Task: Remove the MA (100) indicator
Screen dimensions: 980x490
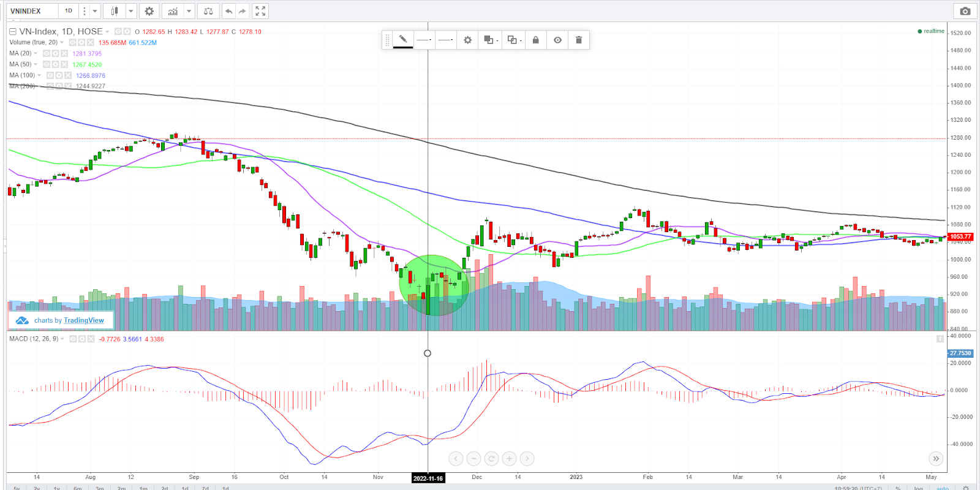Action: [68, 75]
